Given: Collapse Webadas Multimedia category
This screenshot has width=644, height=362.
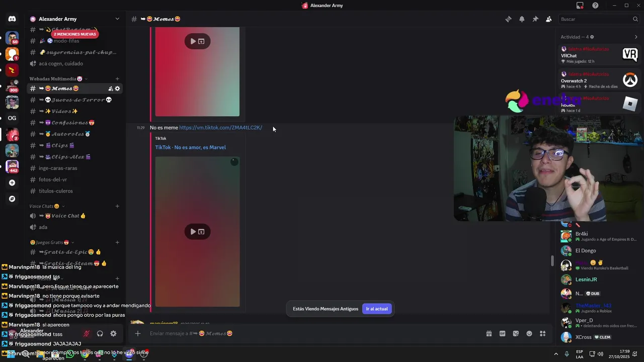Looking at the screenshot, I should tap(58, 79).
